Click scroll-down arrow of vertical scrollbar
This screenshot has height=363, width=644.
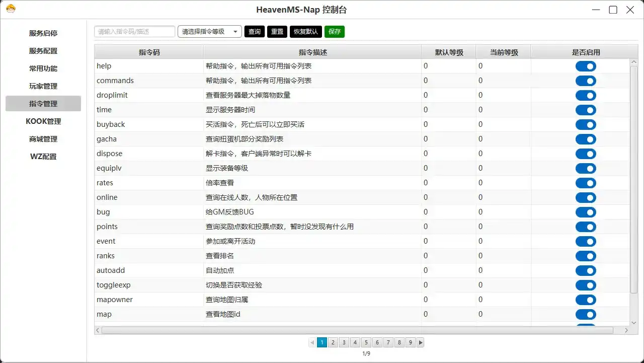click(x=633, y=322)
